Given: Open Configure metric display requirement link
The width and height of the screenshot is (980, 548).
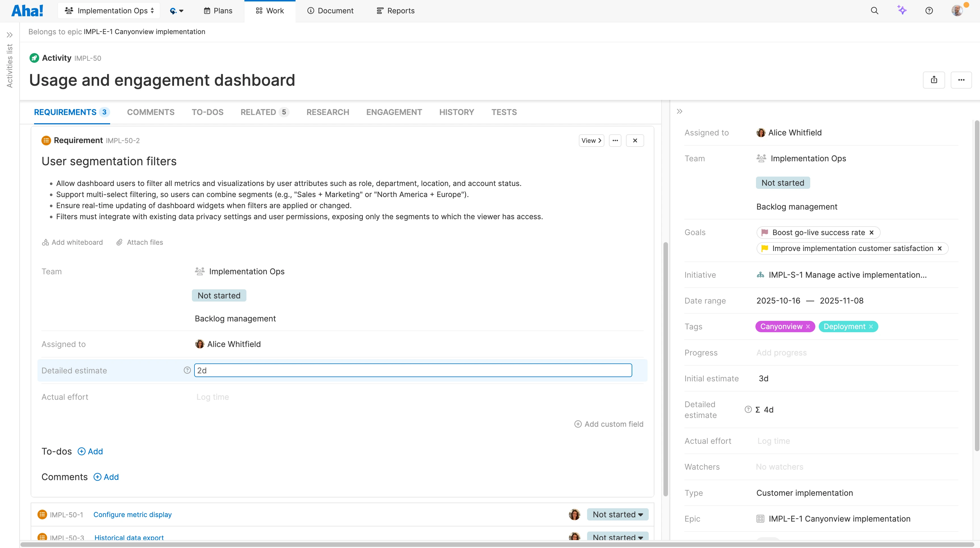Looking at the screenshot, I should click(132, 514).
